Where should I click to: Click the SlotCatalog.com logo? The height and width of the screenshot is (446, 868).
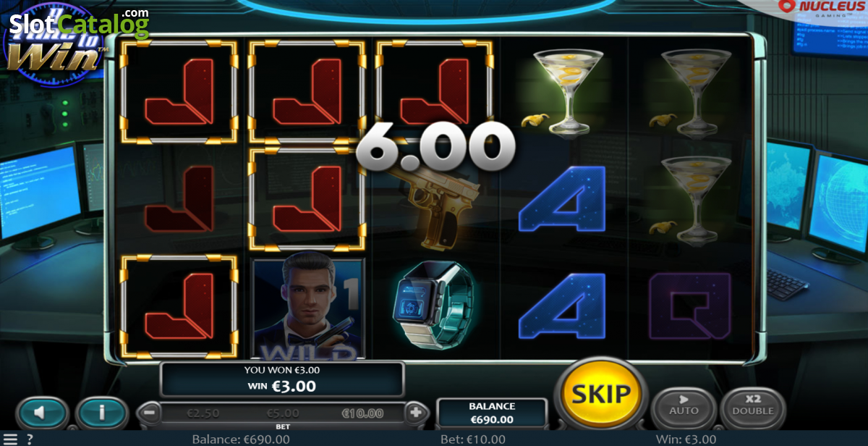(x=78, y=24)
